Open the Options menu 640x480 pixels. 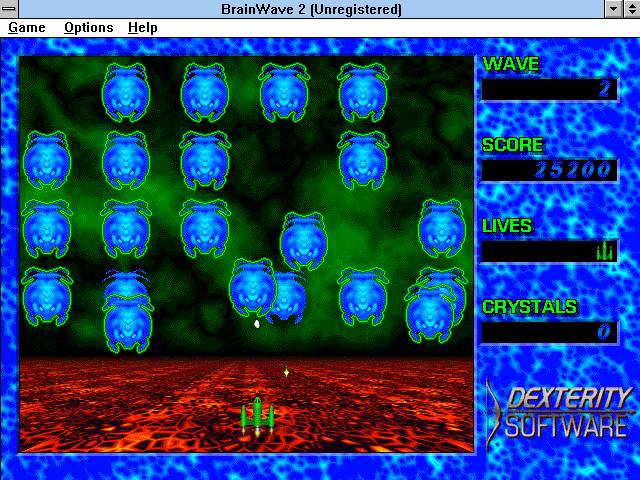(89, 28)
